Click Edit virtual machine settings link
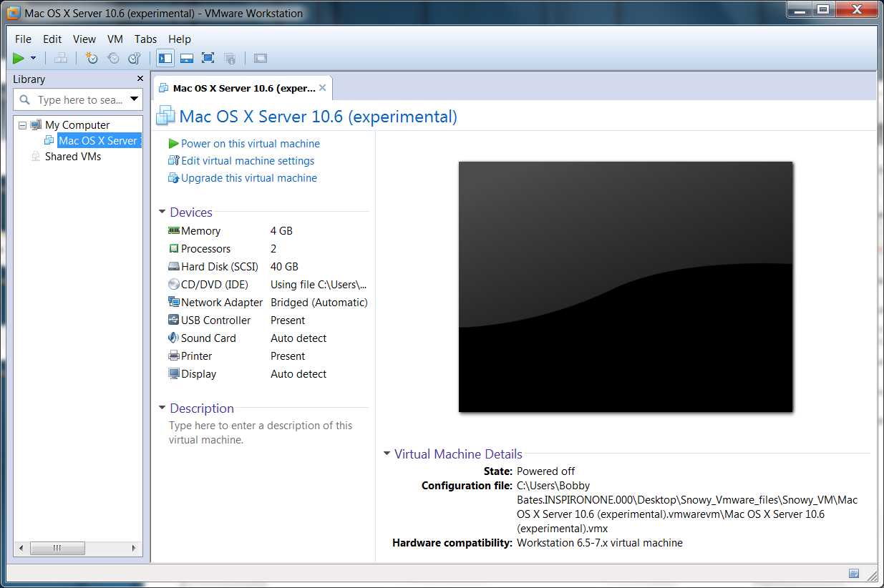Screen dimensions: 884x588 click(x=248, y=161)
